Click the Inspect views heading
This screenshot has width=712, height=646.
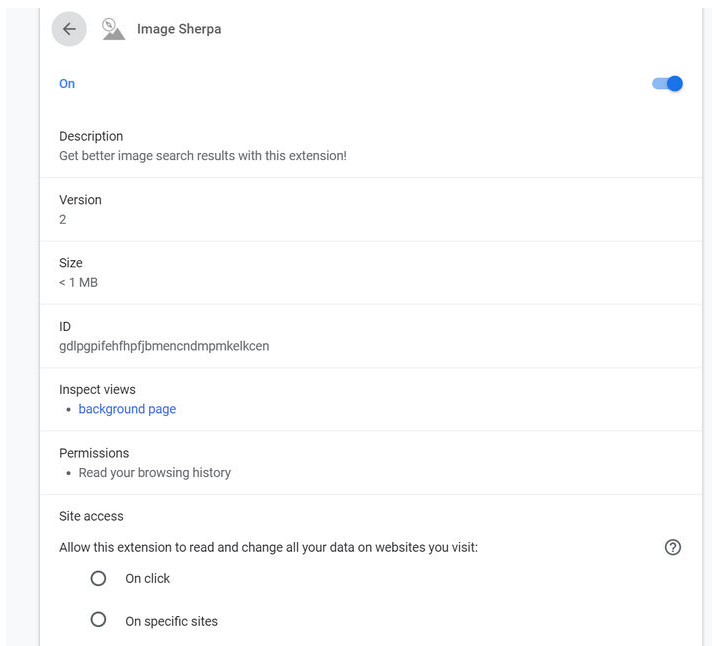pos(97,389)
